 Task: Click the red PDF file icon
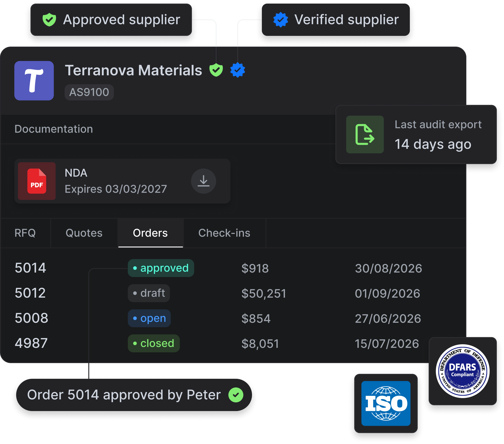[x=37, y=181]
